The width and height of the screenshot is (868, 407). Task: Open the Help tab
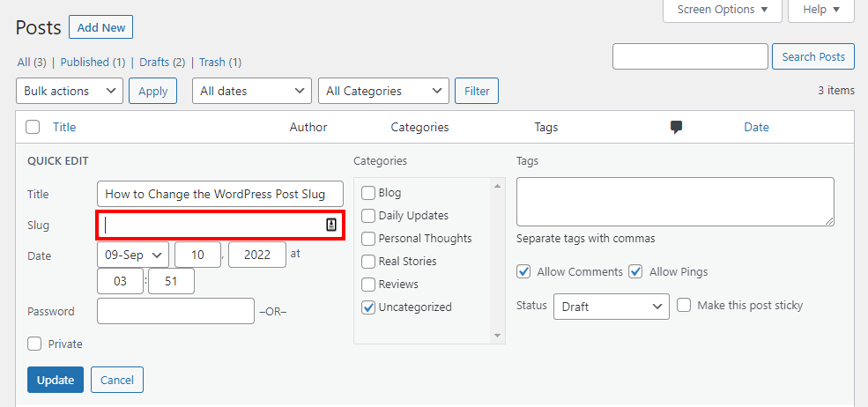[x=820, y=10]
